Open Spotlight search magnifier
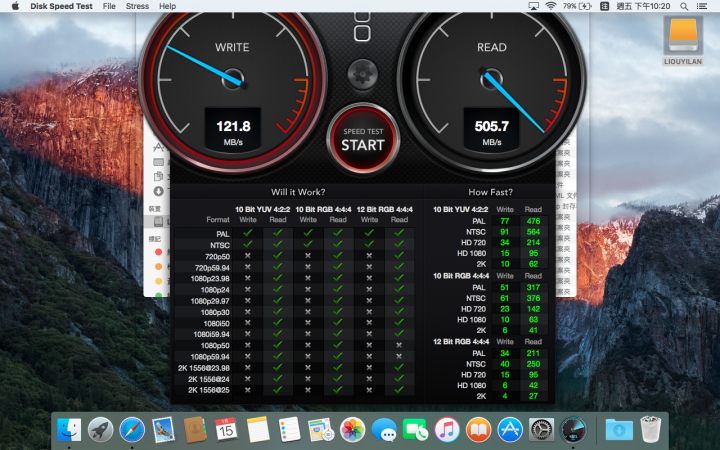This screenshot has height=450, width=720. point(684,6)
